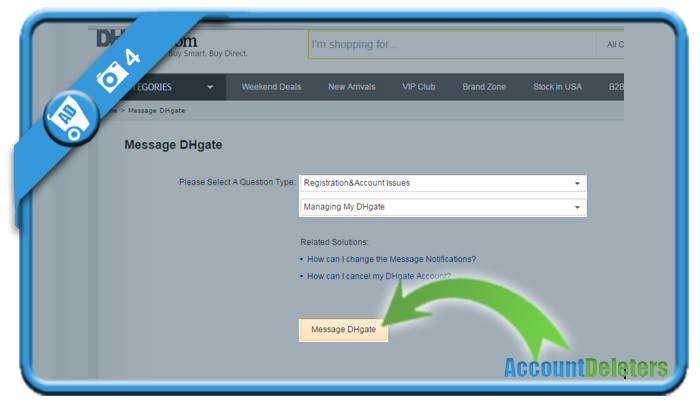The image size is (700, 407).
Task: Click the Message DHgate button
Action: tap(343, 330)
